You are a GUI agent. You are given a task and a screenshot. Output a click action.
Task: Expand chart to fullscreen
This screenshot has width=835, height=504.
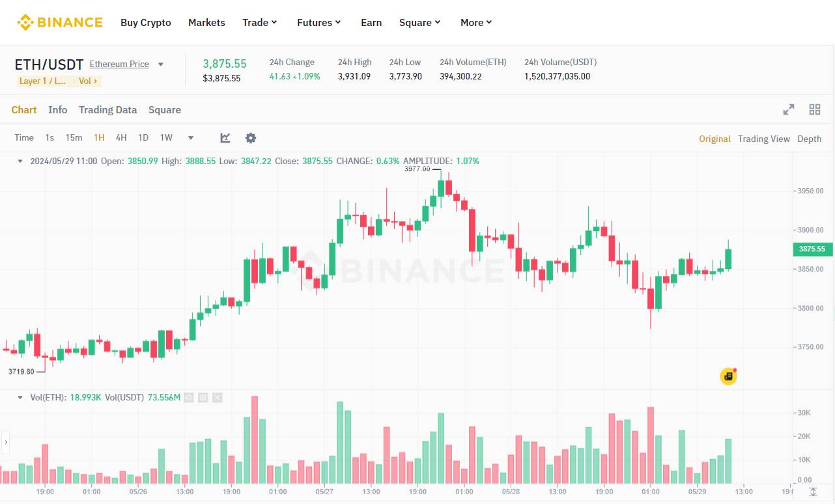[789, 109]
